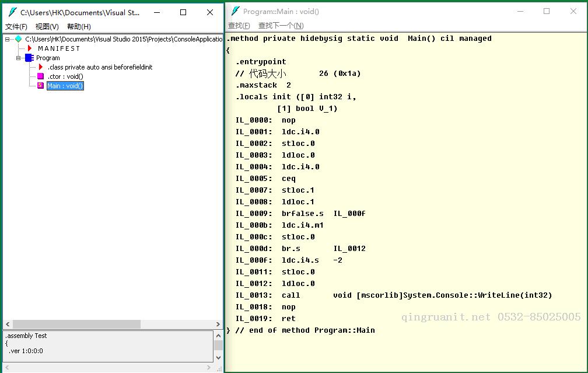Click the .ver 1:0:0:0 text
The image size is (588, 373).
[x=26, y=351]
